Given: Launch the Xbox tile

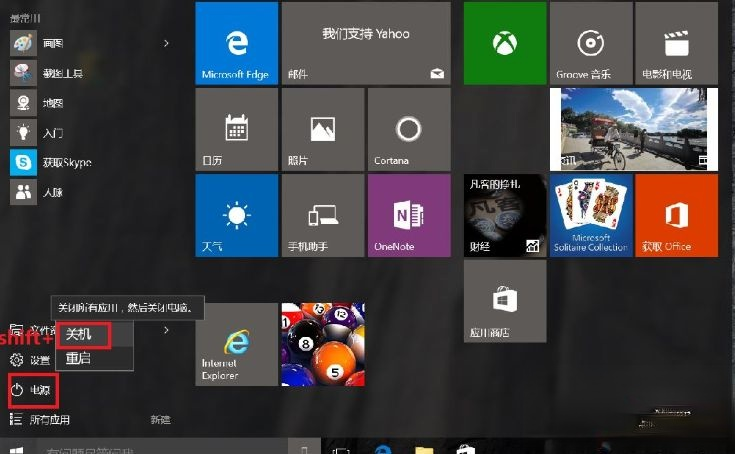Looking at the screenshot, I should [x=505, y=43].
